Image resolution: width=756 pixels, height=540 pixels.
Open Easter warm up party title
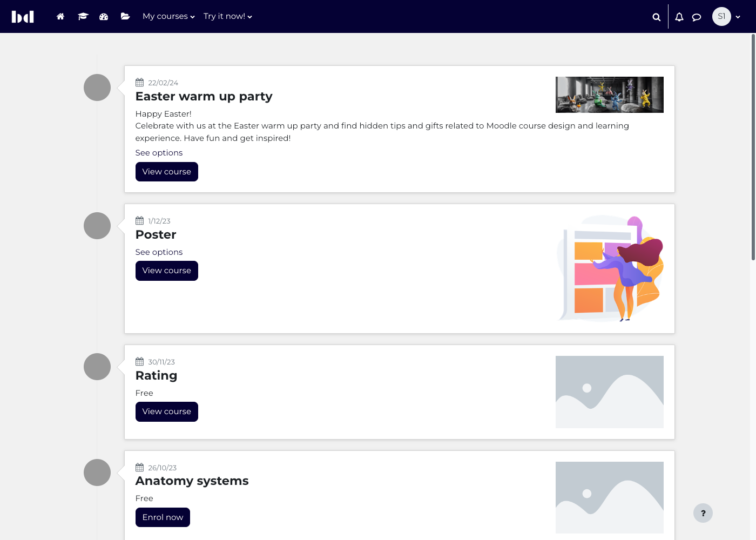coord(204,97)
